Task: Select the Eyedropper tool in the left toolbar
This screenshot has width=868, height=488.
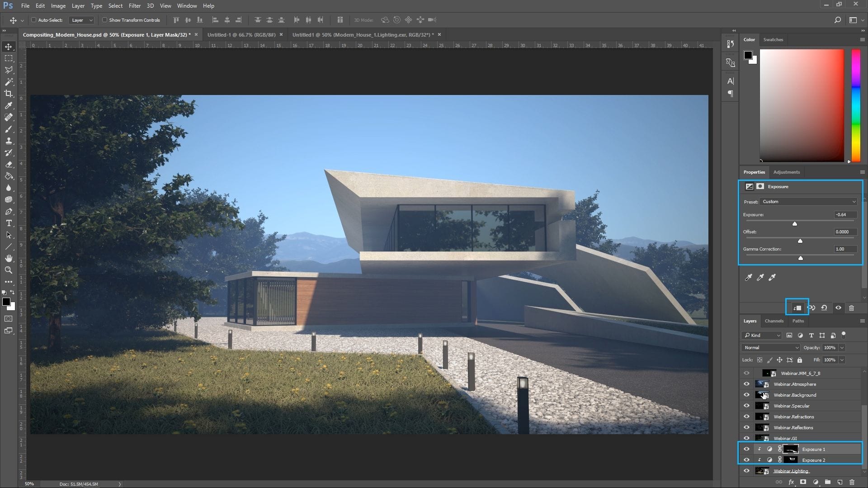Action: 9,105
